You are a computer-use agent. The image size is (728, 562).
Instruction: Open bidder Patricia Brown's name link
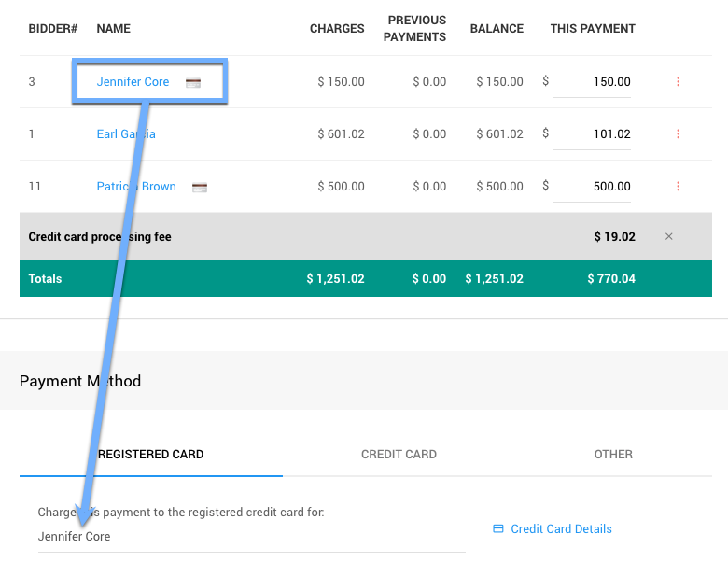tap(136, 187)
